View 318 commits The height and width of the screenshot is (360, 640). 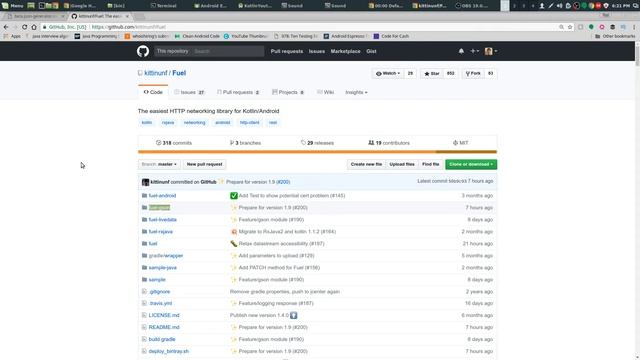[174, 143]
